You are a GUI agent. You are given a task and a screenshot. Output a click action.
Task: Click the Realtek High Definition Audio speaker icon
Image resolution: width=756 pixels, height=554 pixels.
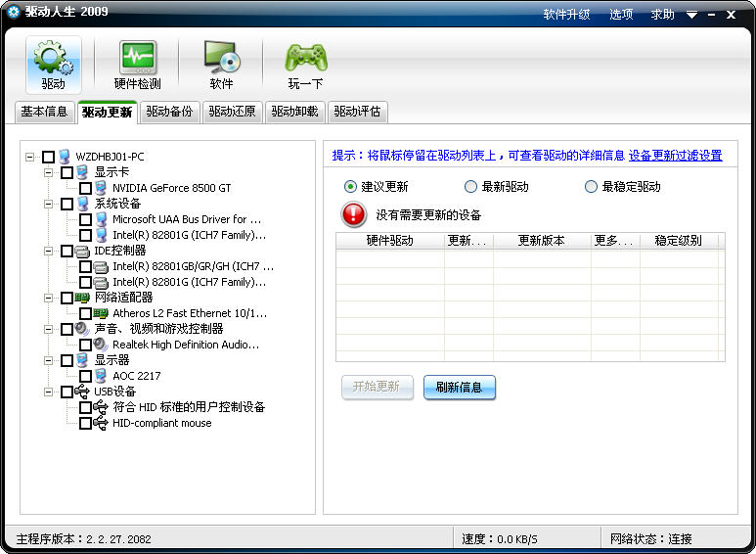(101, 345)
